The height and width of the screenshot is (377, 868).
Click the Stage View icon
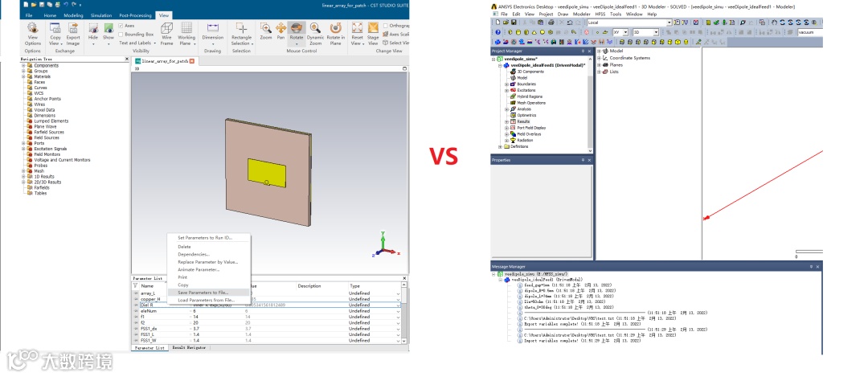click(x=373, y=27)
